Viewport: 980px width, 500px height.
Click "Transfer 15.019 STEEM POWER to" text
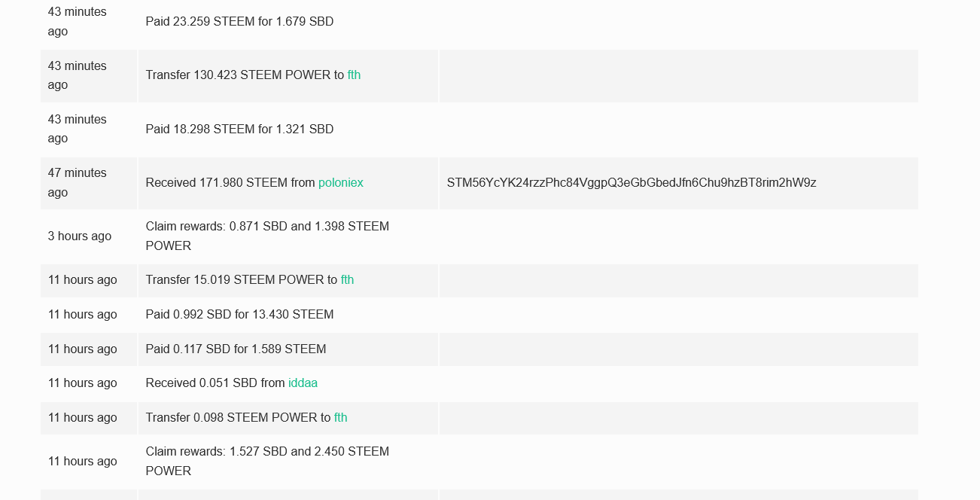241,280
